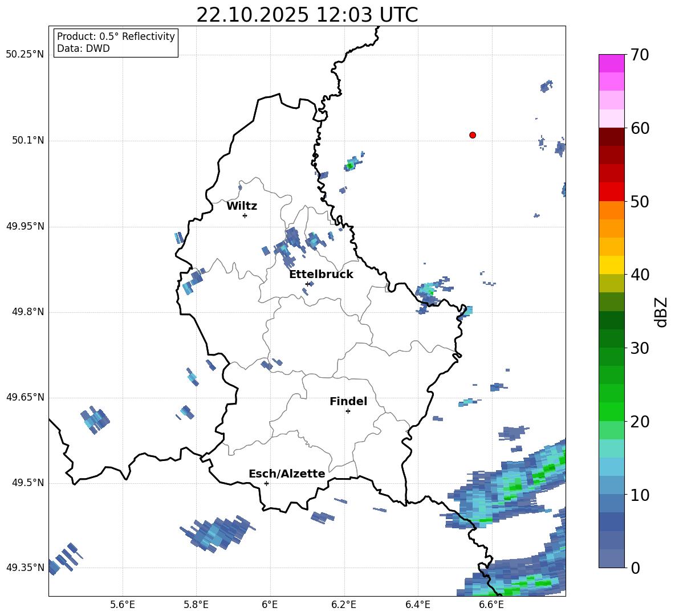Click the dark green colorbar segment near 30
This screenshot has width=675, height=616.
(x=611, y=338)
